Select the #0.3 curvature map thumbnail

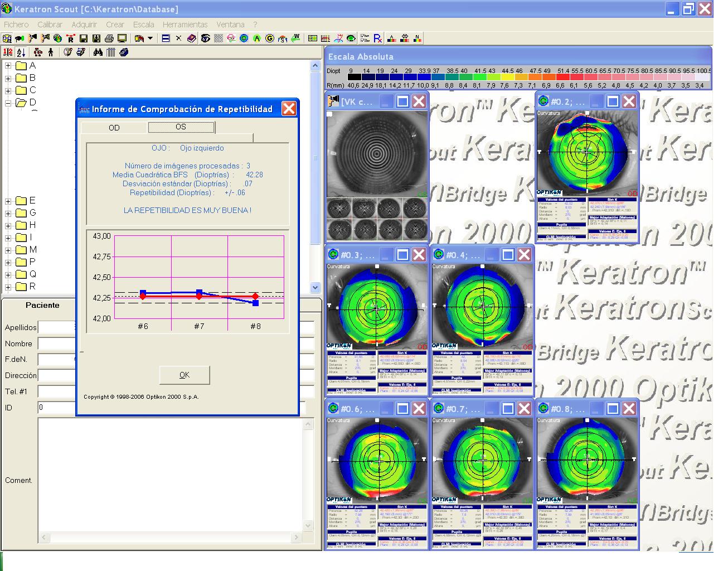coord(377,307)
